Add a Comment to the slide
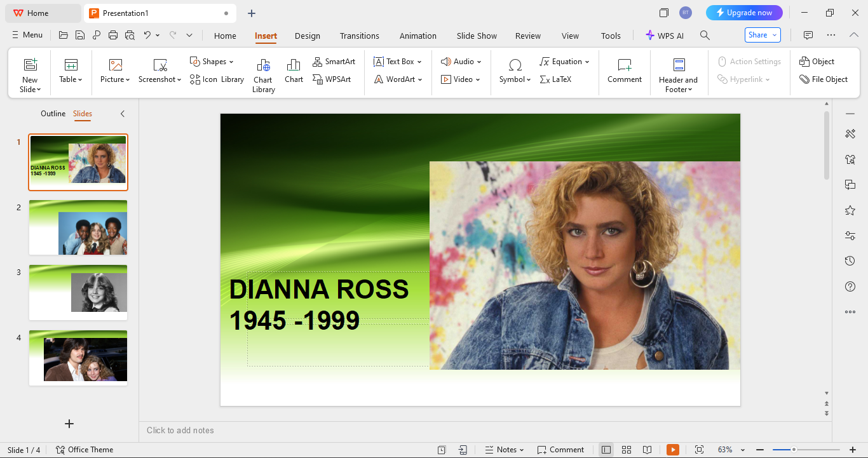This screenshot has width=868, height=458. click(624, 70)
